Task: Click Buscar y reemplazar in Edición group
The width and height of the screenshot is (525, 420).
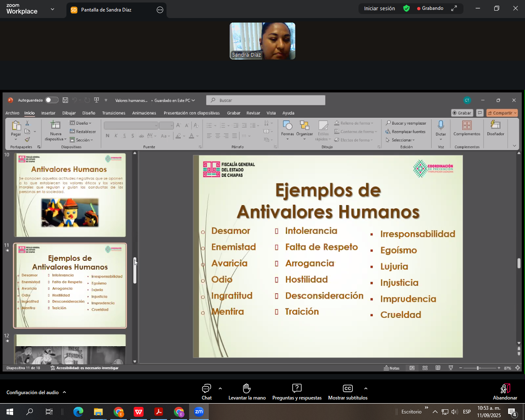Action: click(406, 123)
